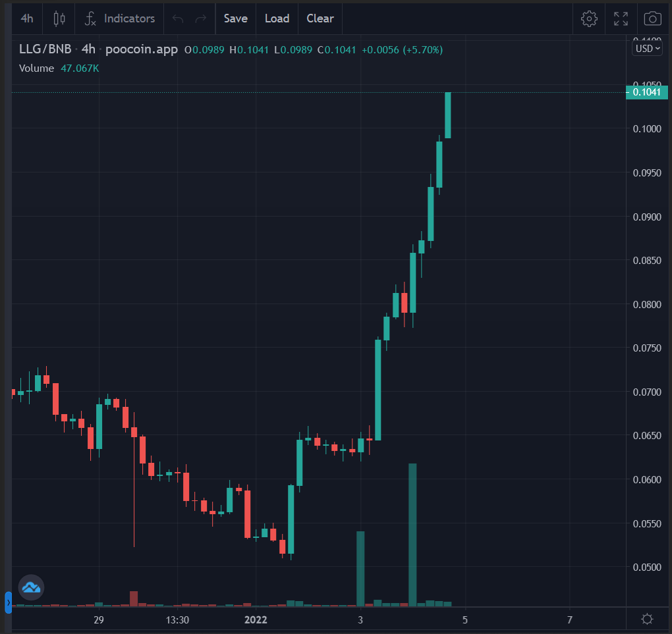Click the 0.0550 price axis label
The image size is (672, 634).
coord(647,523)
